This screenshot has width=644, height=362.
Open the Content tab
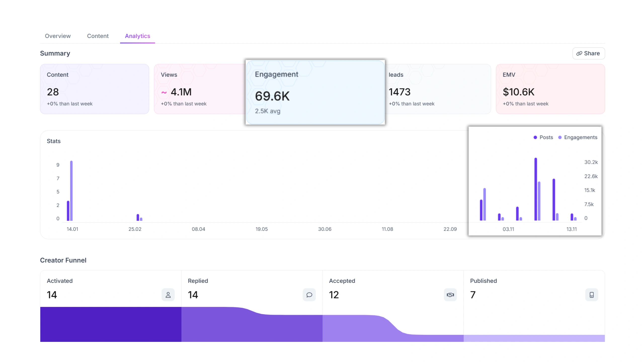98,36
